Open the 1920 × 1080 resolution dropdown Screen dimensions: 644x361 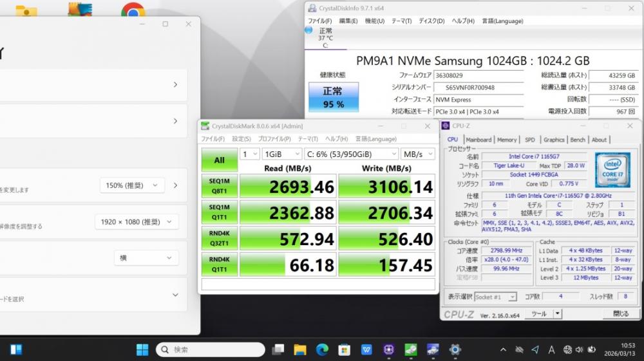[x=137, y=222]
